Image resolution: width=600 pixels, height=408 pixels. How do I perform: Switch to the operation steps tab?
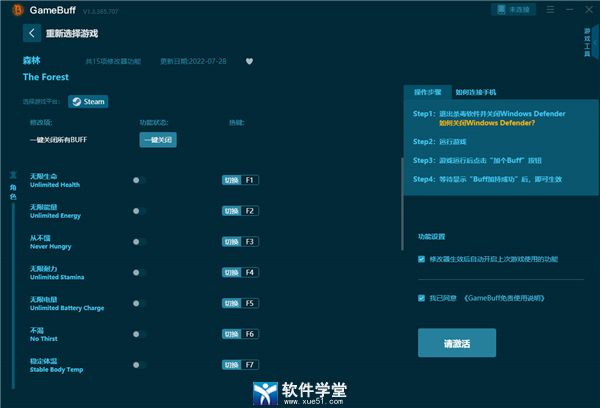point(427,92)
